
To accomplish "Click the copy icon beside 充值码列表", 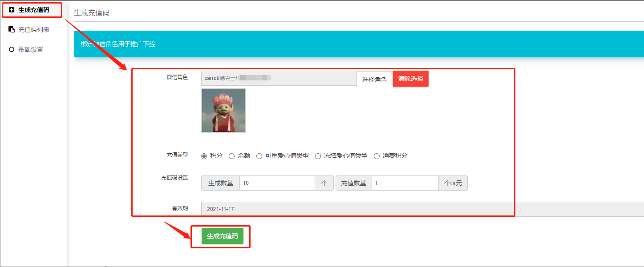I will [12, 30].
